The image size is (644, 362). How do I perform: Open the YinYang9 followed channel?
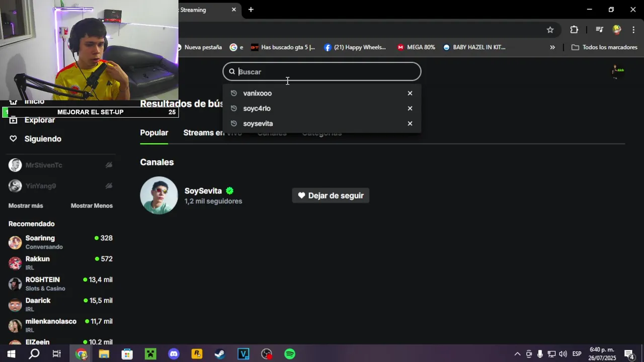pyautogui.click(x=40, y=186)
